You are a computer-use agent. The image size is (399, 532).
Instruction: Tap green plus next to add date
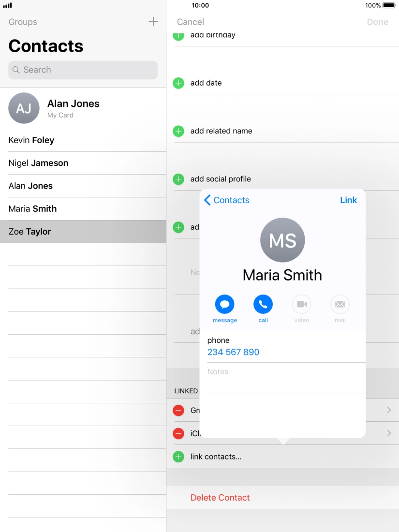pyautogui.click(x=178, y=83)
